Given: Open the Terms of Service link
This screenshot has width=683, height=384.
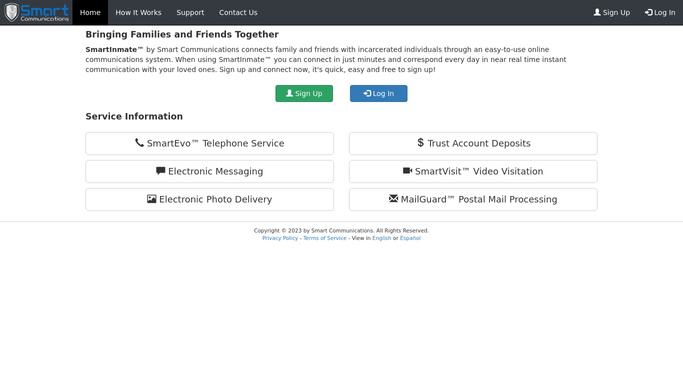Looking at the screenshot, I should click(x=325, y=238).
